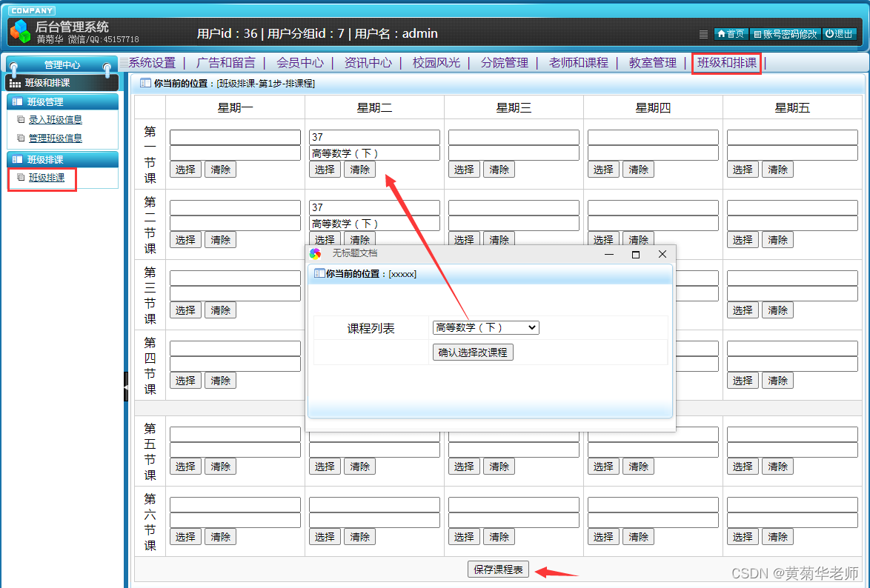The image size is (870, 588).
Task: Open the 校园风光 menu
Action: coord(436,63)
